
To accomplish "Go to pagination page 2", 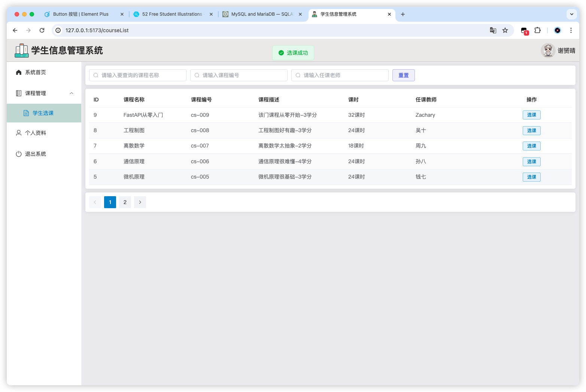I will tap(125, 202).
